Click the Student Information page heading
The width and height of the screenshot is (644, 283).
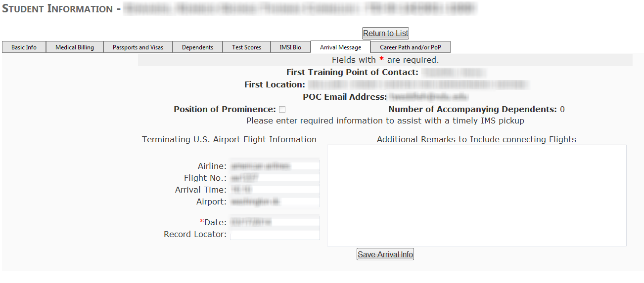pyautogui.click(x=57, y=9)
